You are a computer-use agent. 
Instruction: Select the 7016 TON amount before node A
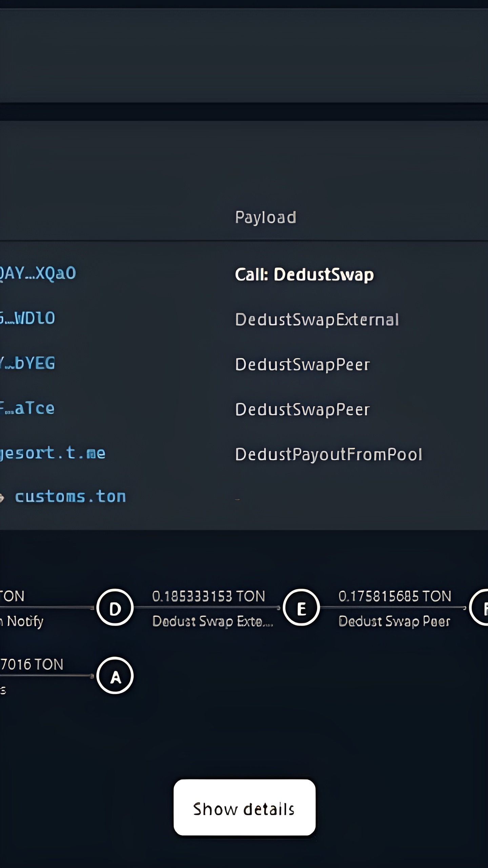32,664
